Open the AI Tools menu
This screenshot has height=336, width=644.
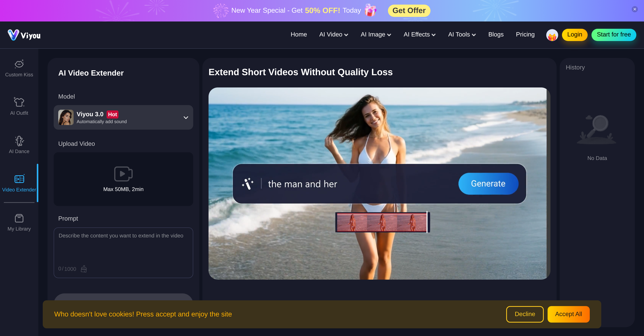click(x=461, y=35)
